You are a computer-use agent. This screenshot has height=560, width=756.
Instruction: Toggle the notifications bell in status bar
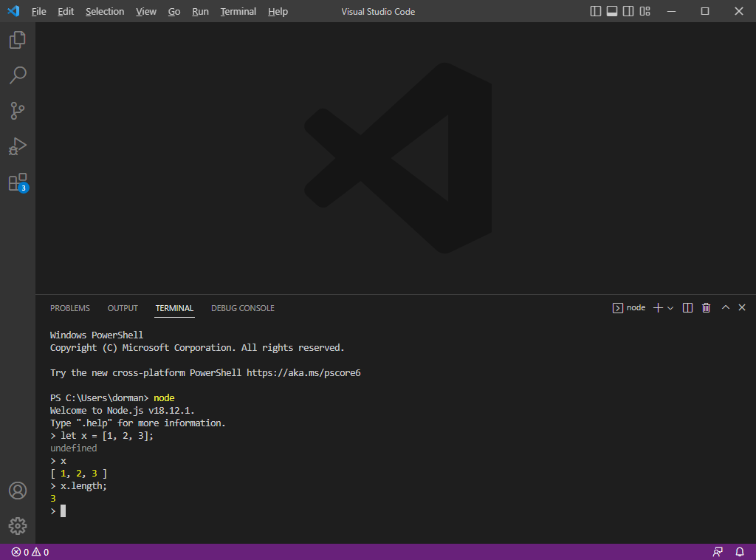click(x=739, y=552)
